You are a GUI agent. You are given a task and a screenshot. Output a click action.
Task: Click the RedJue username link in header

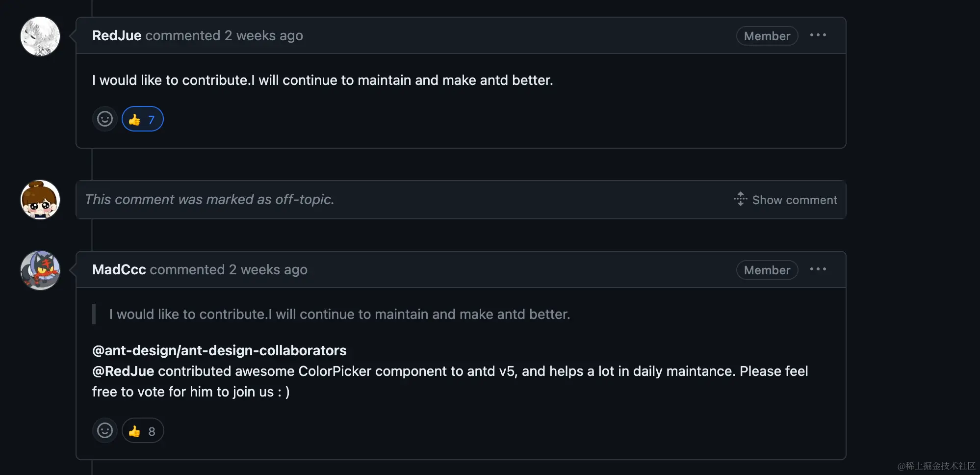click(x=117, y=35)
